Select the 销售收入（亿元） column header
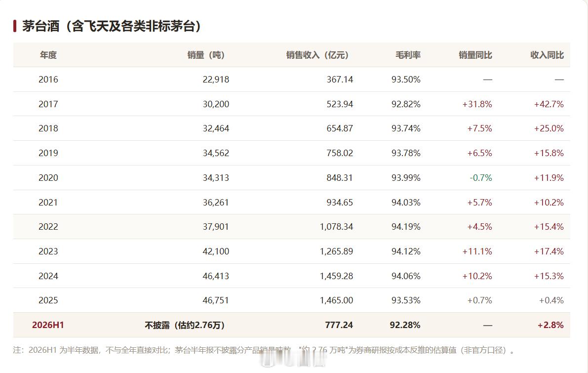 click(x=317, y=55)
